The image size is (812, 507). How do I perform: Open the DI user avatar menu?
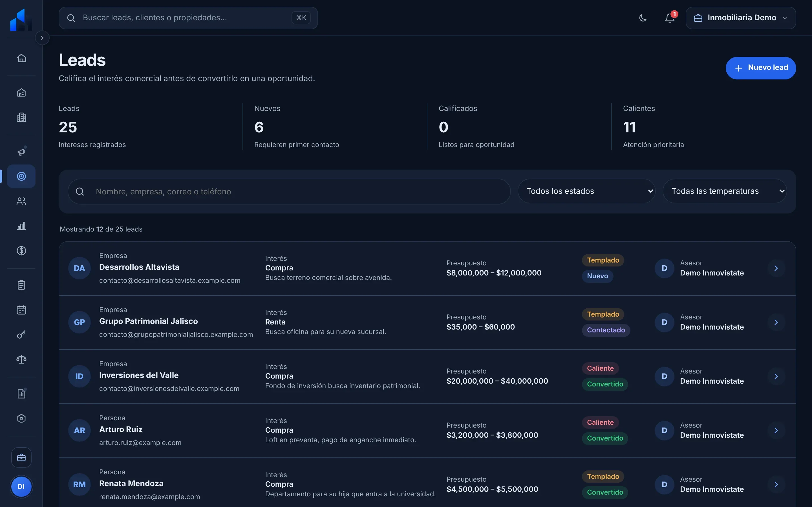coord(21,486)
